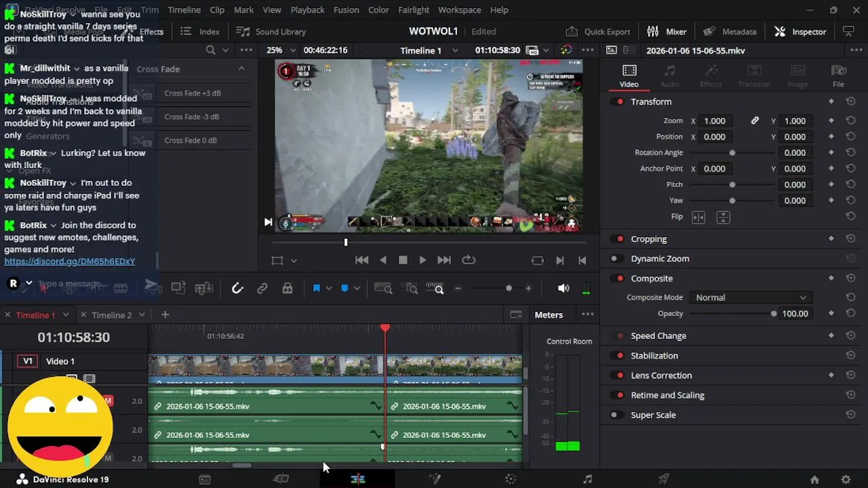Disable the Stabilization toggle

pyautogui.click(x=616, y=356)
